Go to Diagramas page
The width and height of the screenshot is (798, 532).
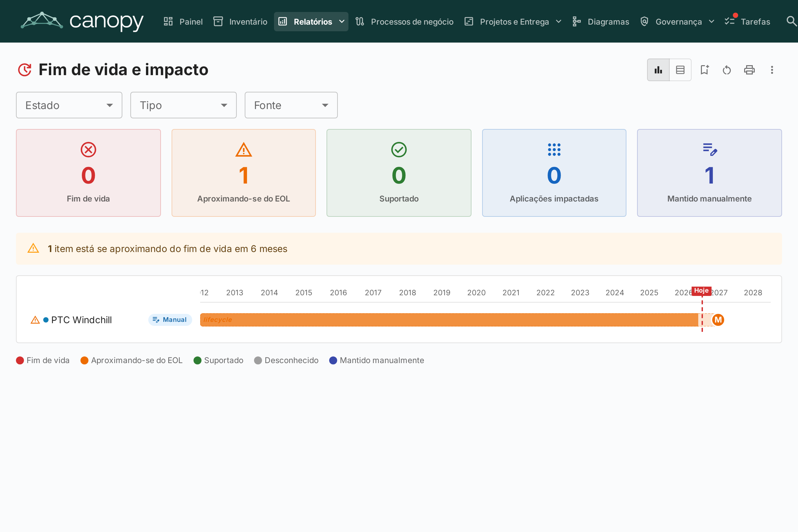tap(600, 22)
